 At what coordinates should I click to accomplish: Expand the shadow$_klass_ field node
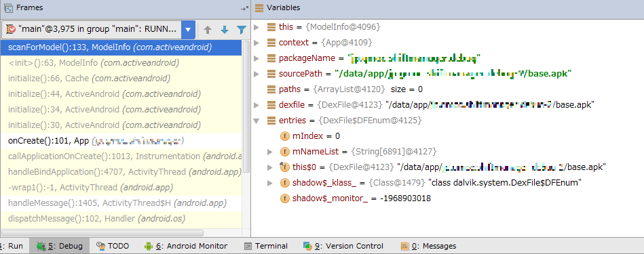click(x=270, y=183)
